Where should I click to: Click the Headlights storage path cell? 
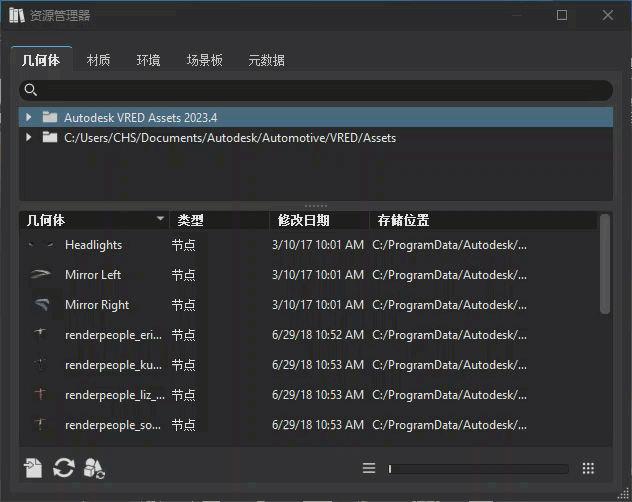point(449,245)
